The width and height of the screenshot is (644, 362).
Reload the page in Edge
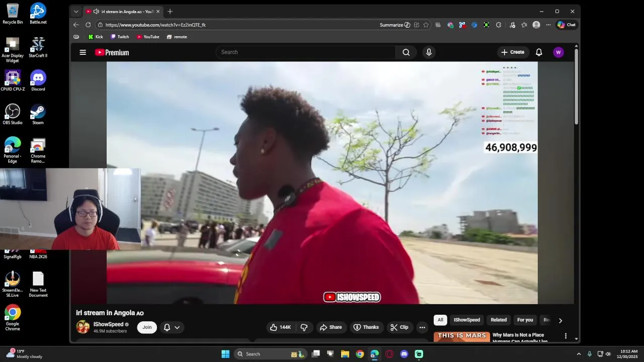(88, 25)
